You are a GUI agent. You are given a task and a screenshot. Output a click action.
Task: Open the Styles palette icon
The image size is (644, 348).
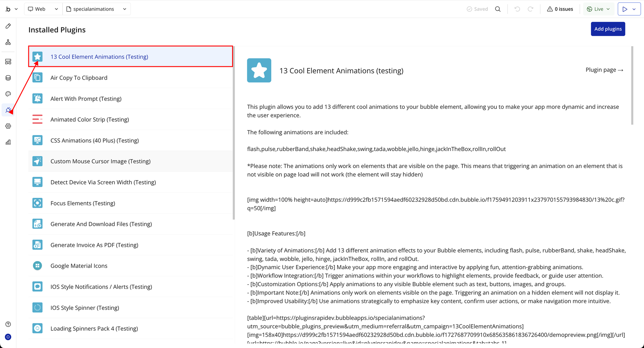pyautogui.click(x=8, y=94)
